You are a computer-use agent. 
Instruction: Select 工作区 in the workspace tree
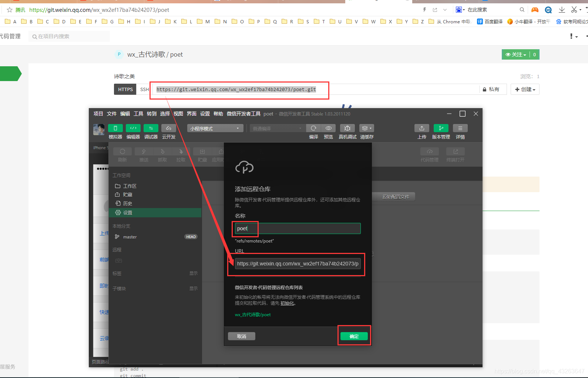pyautogui.click(x=155, y=186)
